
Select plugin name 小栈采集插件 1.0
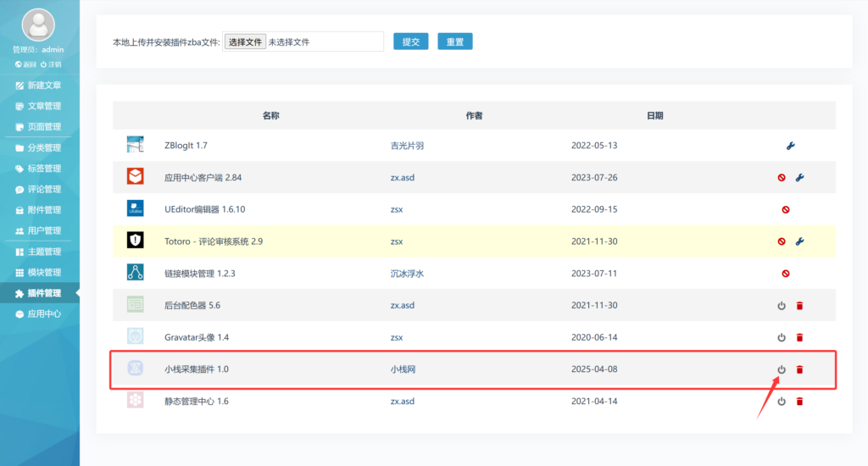coord(197,369)
